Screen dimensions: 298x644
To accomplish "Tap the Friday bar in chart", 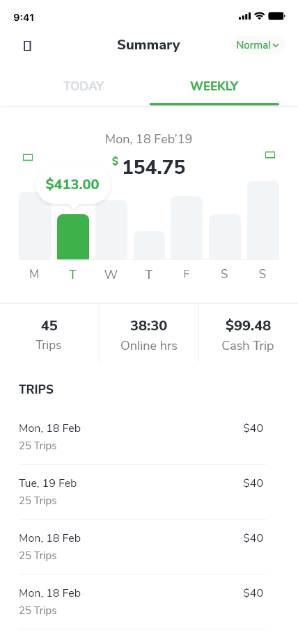I will click(187, 227).
